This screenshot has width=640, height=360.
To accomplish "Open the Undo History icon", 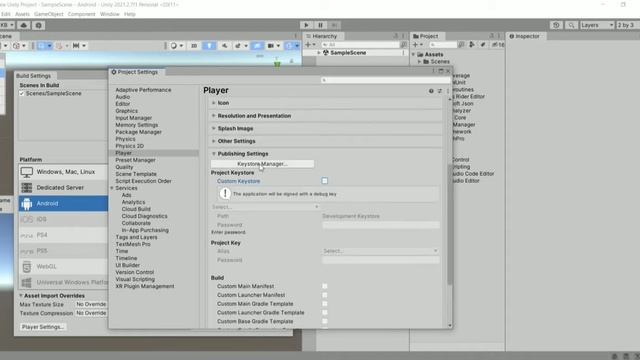I will (556, 25).
